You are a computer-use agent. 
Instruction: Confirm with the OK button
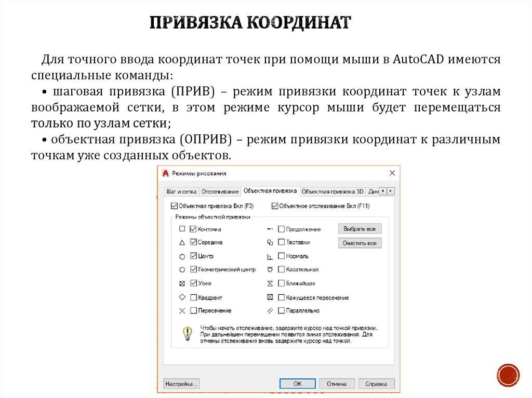pos(298,384)
